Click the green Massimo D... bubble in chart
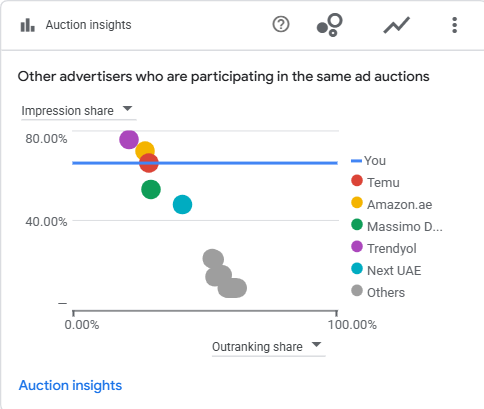 tap(151, 189)
